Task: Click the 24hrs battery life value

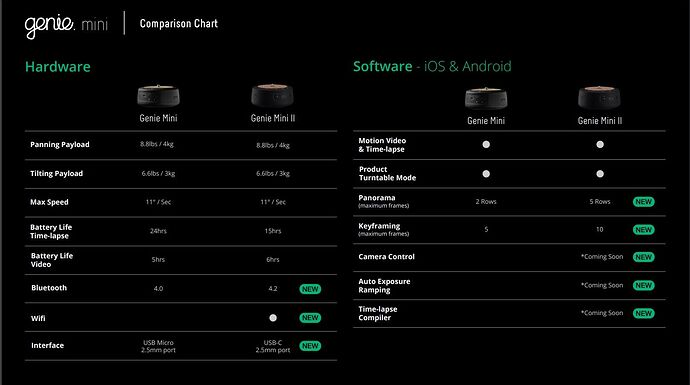Action: click(x=158, y=231)
